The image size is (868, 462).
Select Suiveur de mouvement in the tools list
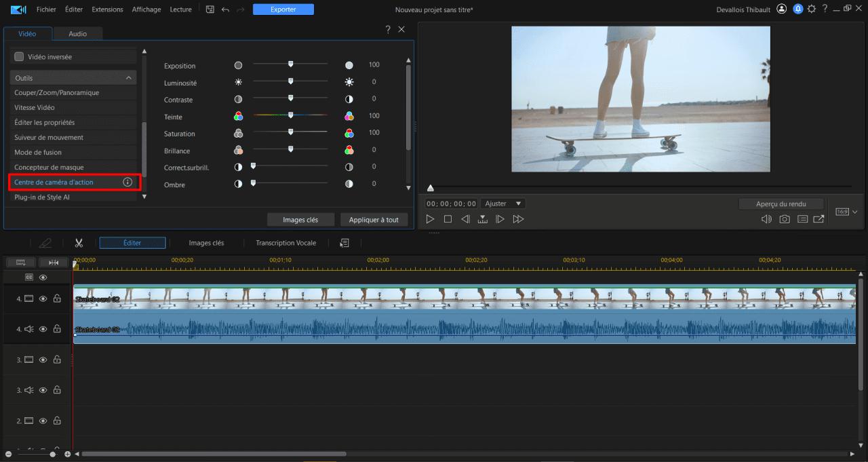coord(47,137)
